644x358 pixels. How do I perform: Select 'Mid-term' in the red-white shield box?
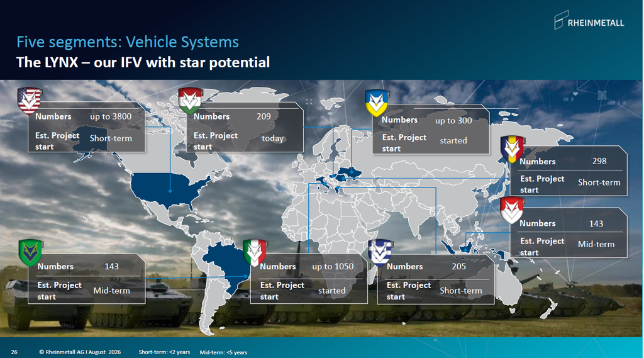tap(596, 244)
